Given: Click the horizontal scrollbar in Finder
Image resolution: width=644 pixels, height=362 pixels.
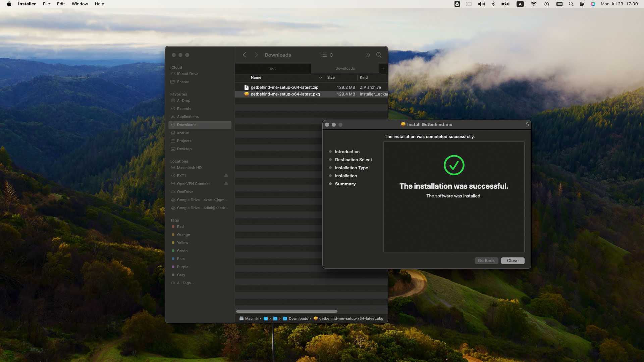Looking at the screenshot, I should [x=286, y=311].
